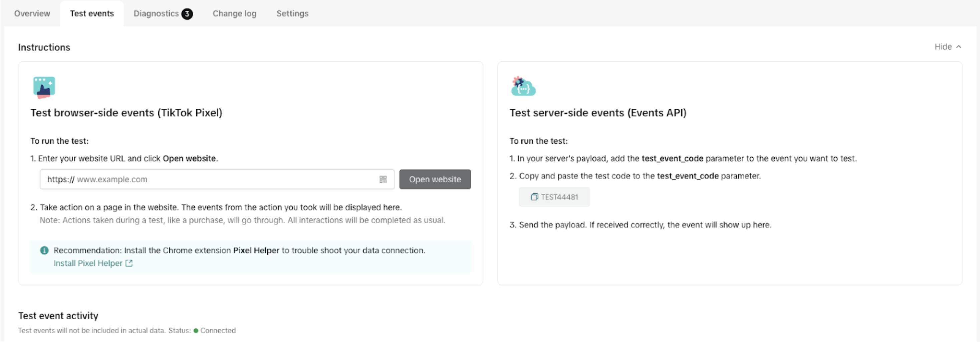Click the QR code icon in URL field
Viewport: 980px width, 342px height.
coord(383,179)
